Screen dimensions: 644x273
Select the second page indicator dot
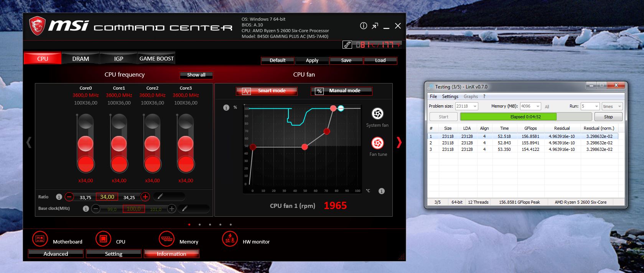tap(199, 225)
